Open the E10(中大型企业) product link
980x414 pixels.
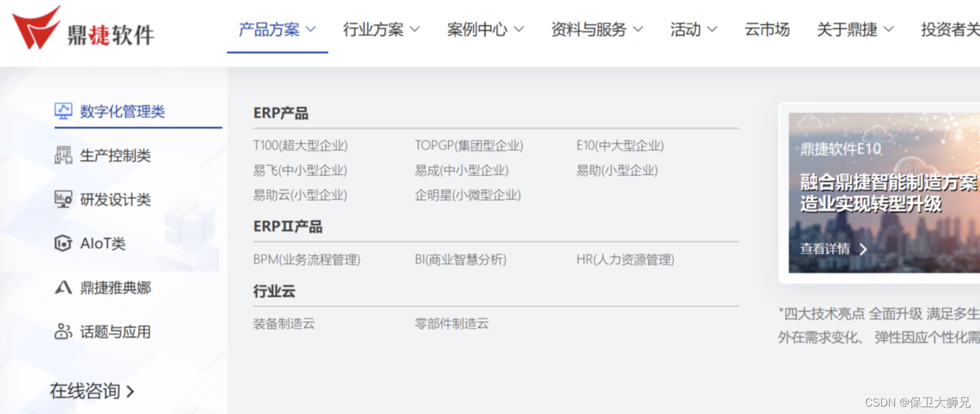(x=620, y=146)
